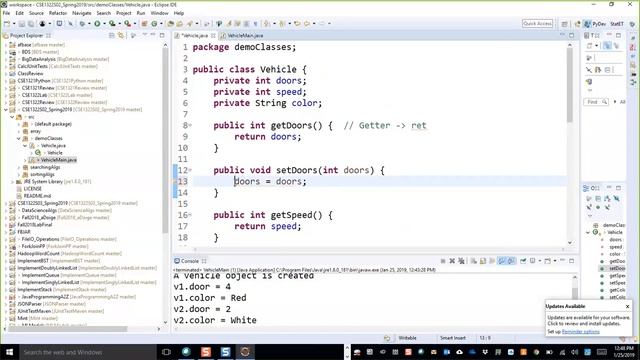
Task: Collapse getDoors method fold at line 8
Action: (x=190, y=125)
